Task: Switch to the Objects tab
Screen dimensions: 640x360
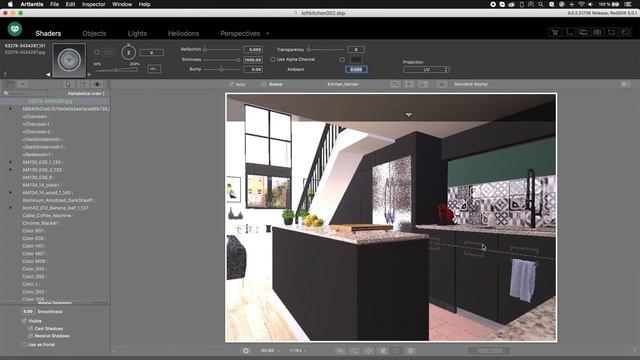Action: coord(94,33)
